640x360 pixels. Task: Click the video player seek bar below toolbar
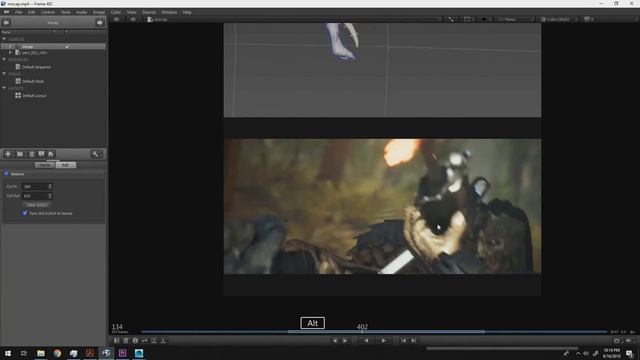point(502,349)
